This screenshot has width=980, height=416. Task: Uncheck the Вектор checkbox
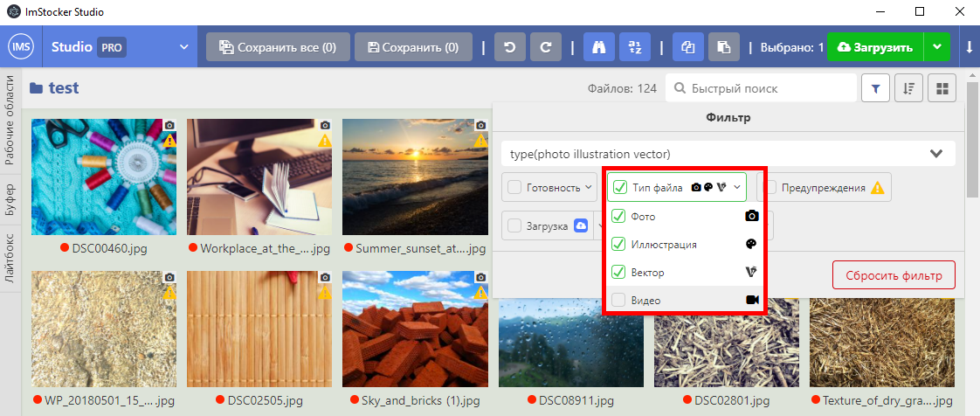618,272
